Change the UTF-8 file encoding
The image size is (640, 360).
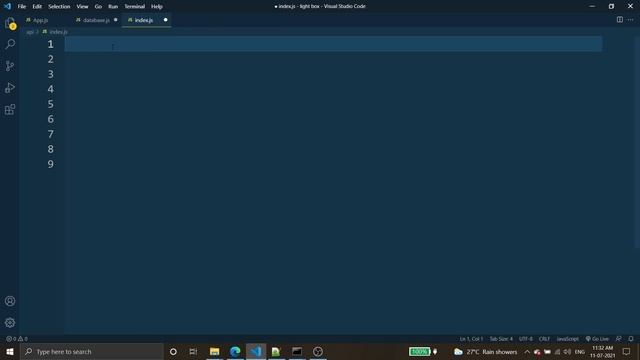(525, 339)
